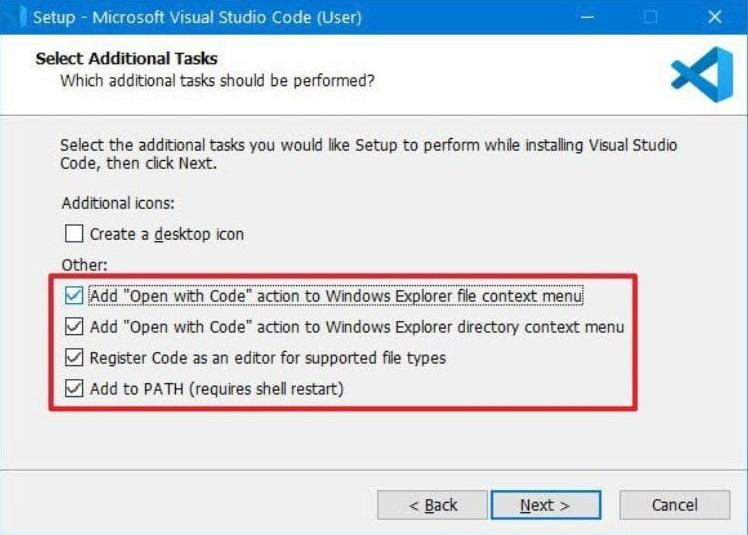Click the "Add to PATH (requires shell restart)" label text

216,389
